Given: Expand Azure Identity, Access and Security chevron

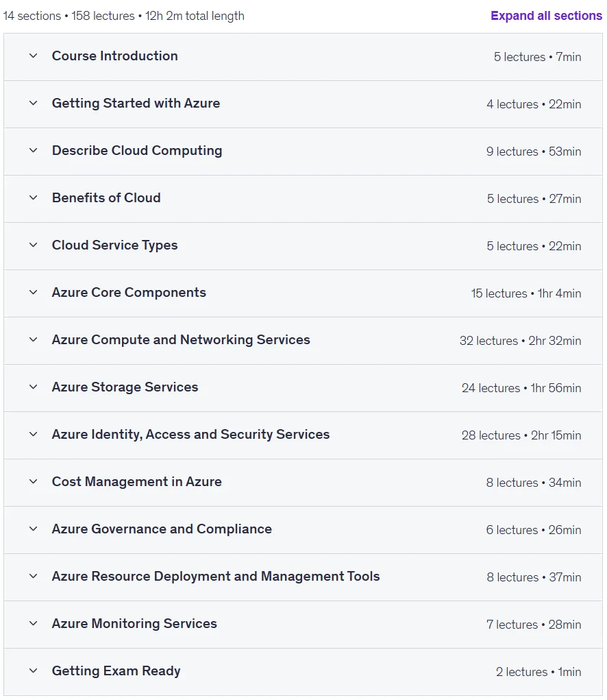Looking at the screenshot, I should click(x=33, y=435).
